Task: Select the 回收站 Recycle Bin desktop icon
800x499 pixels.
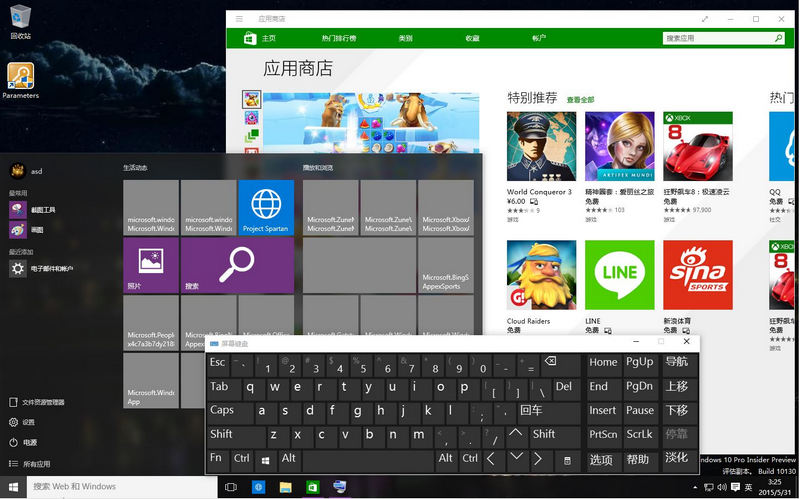Action: click(20, 21)
